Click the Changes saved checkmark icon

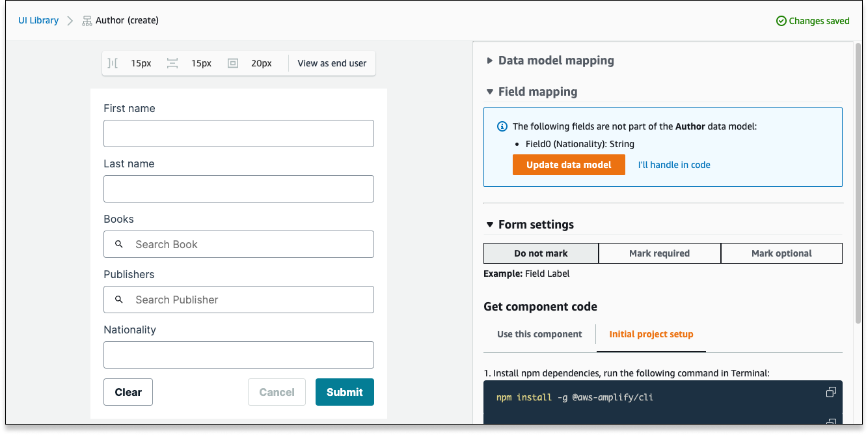coord(781,21)
